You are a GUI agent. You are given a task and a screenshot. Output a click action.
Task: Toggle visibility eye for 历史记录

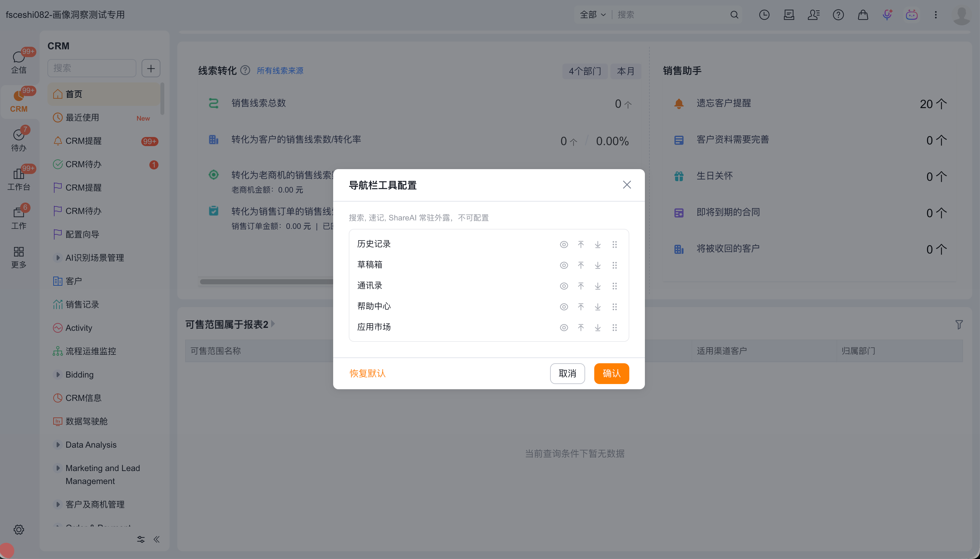[x=563, y=244]
